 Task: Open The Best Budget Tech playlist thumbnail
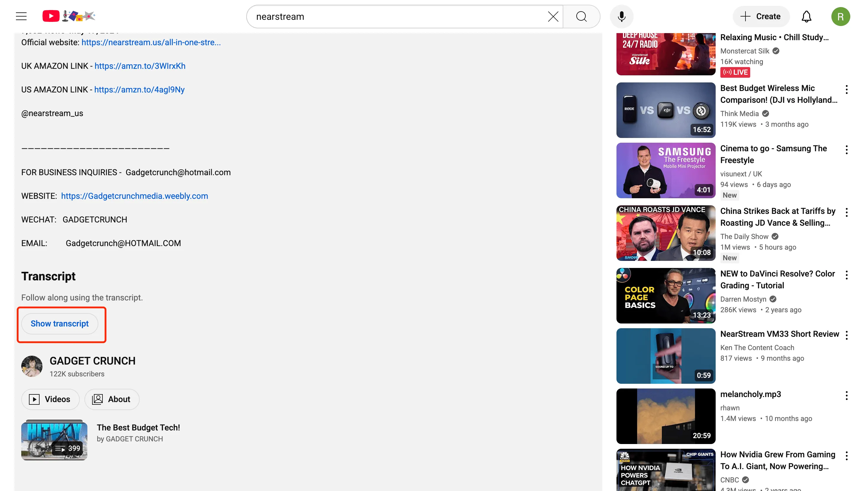[x=54, y=441]
